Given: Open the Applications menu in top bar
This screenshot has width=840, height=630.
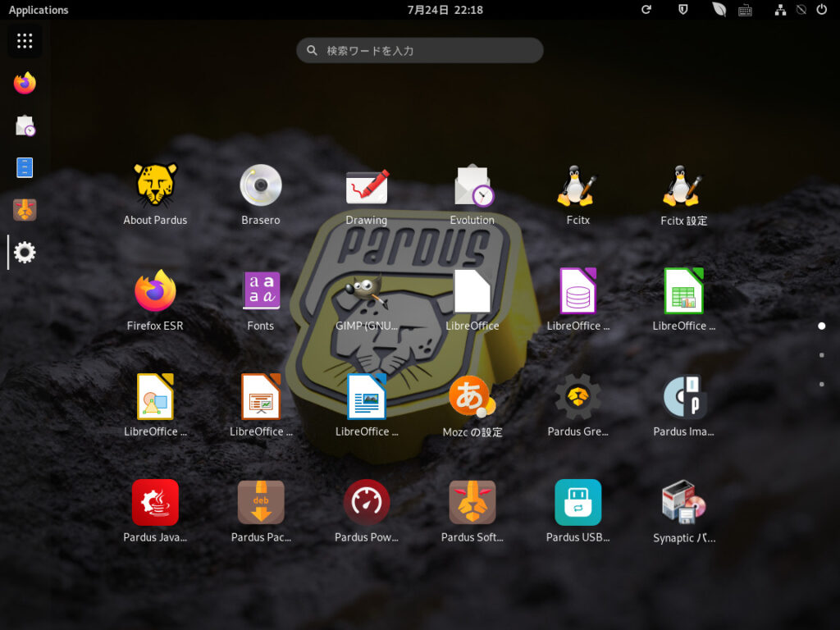Looking at the screenshot, I should (39, 10).
